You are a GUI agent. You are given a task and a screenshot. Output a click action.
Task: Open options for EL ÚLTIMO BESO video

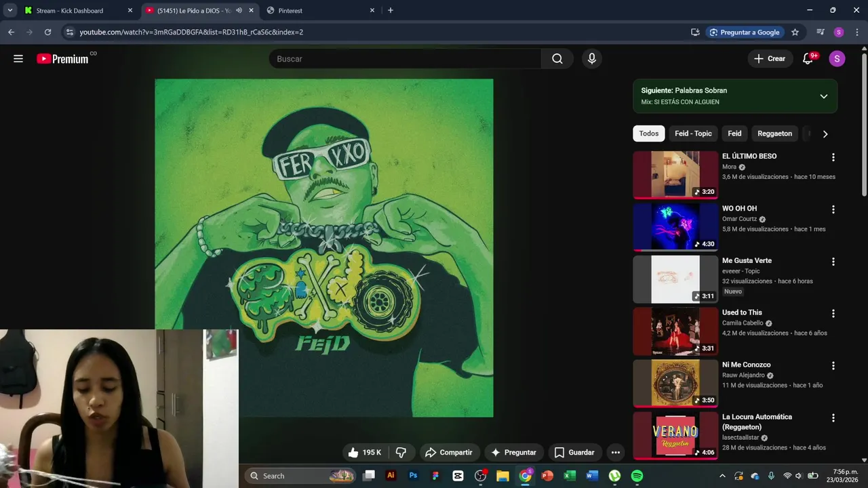(833, 157)
